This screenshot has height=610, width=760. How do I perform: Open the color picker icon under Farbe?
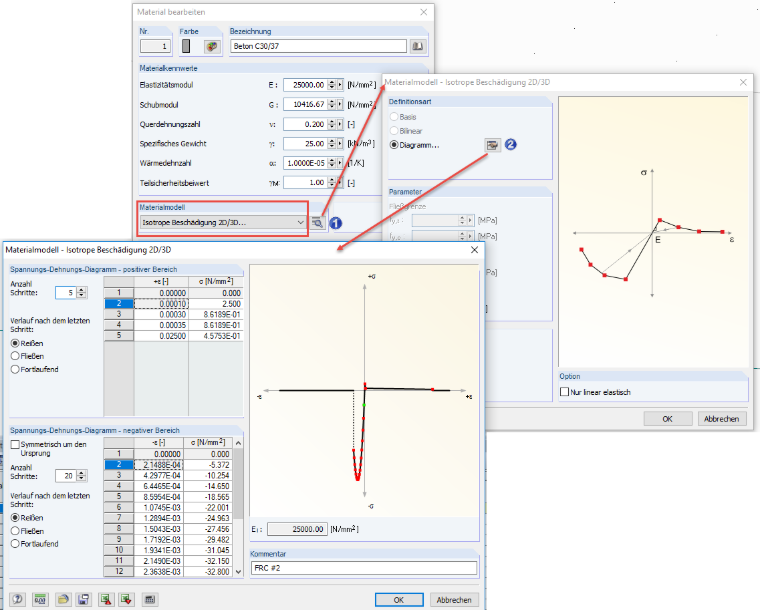[x=212, y=47]
